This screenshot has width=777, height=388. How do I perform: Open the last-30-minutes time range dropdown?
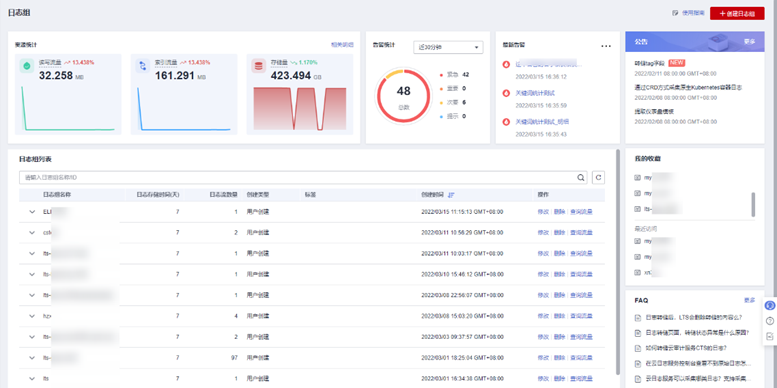click(x=448, y=47)
